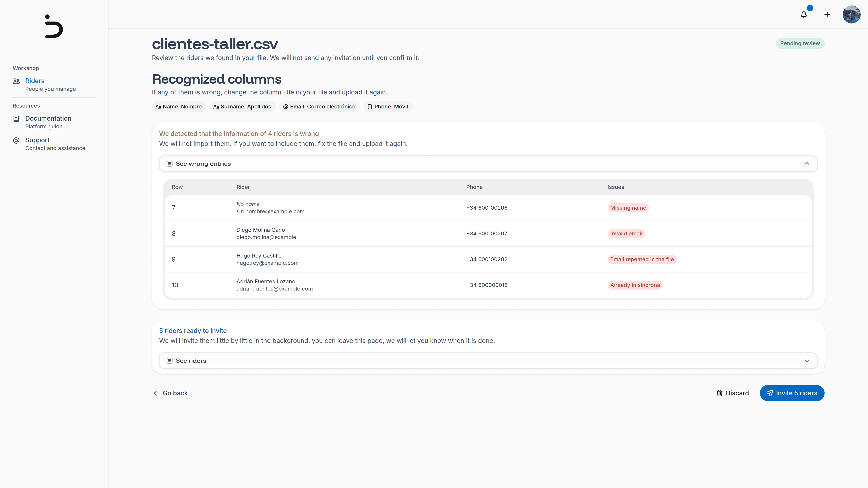Open the user avatar menu
This screenshot has height=488, width=868.
point(851,14)
